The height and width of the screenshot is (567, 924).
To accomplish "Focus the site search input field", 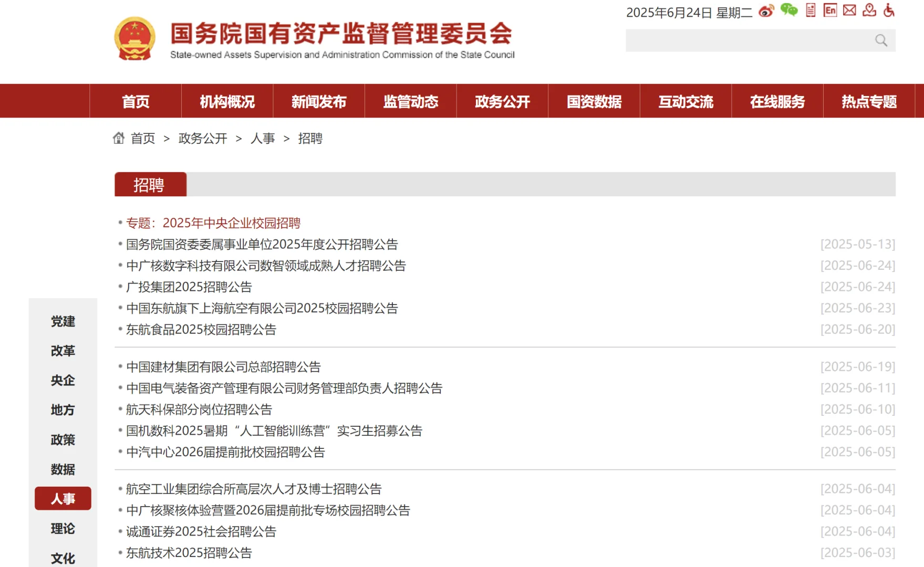I will pyautogui.click(x=760, y=40).
